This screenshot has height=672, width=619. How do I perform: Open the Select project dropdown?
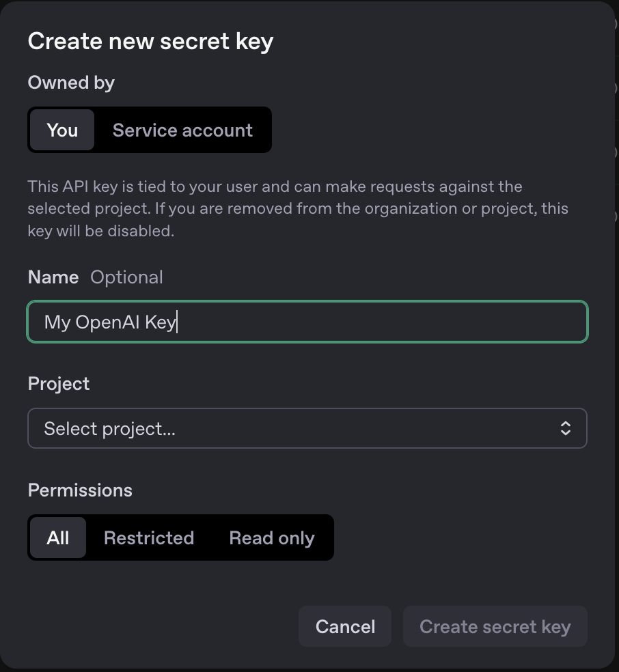click(307, 428)
